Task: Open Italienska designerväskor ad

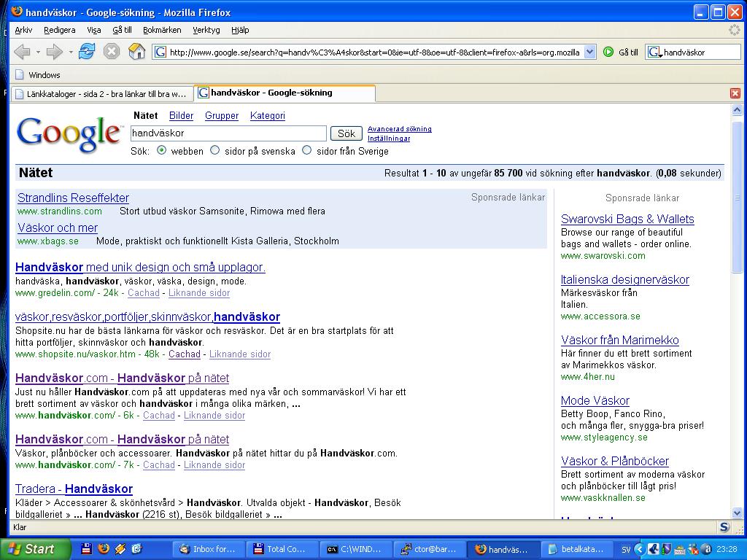Action: pos(625,279)
